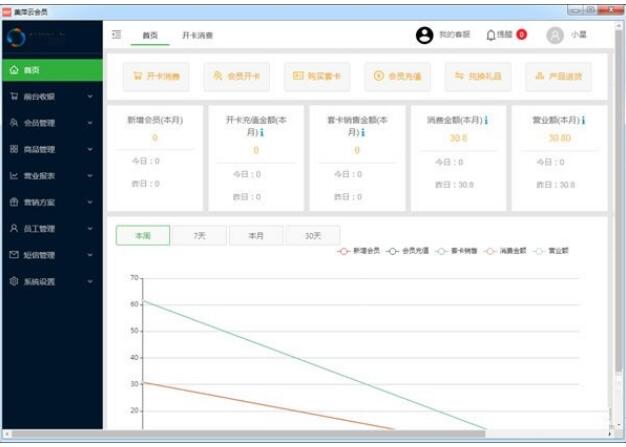Open the info icon beside 消费金额(本月)

click(x=486, y=120)
